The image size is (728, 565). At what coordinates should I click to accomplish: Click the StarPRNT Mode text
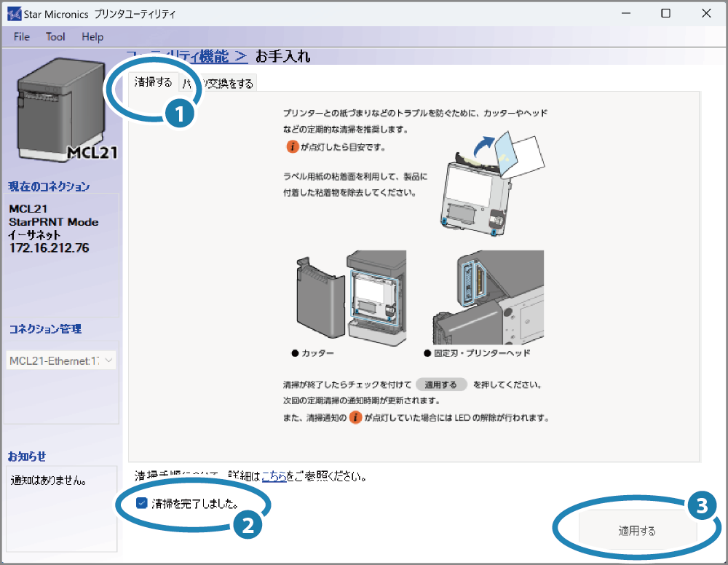pos(54,222)
